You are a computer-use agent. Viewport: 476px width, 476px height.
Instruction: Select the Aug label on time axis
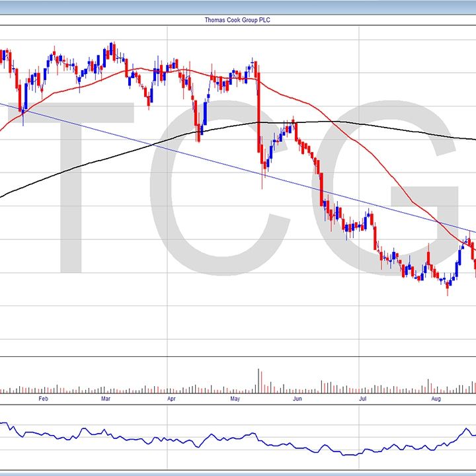point(436,399)
